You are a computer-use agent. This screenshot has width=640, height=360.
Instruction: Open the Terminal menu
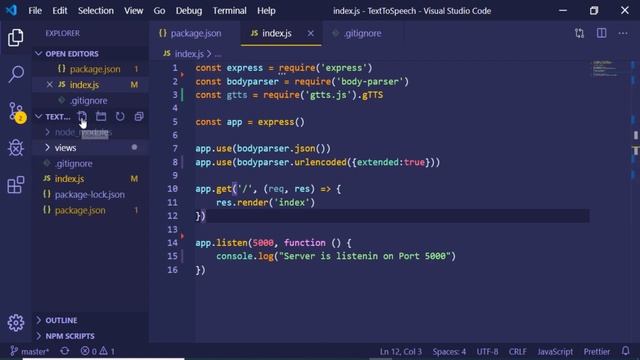[x=229, y=11]
